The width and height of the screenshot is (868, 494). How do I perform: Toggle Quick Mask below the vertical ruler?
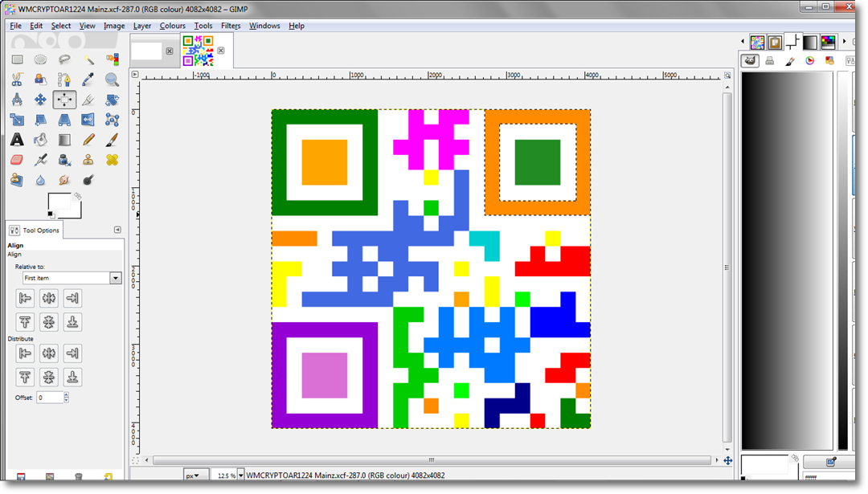coord(135,459)
